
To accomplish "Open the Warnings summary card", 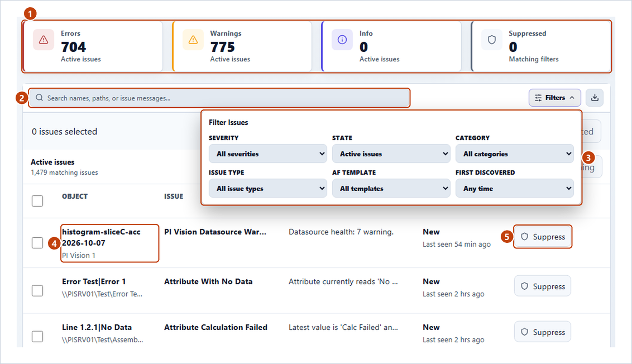I will [242, 46].
